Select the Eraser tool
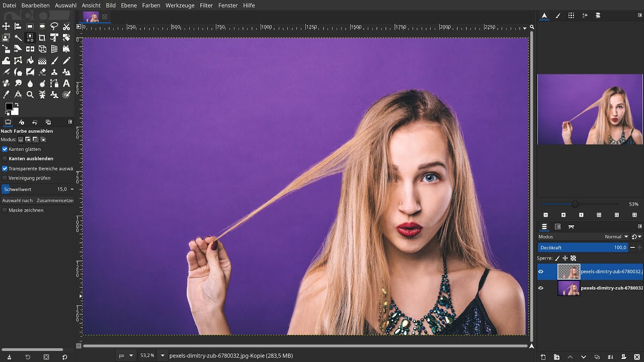Viewport: 644px width, 362px height. click(x=42, y=72)
